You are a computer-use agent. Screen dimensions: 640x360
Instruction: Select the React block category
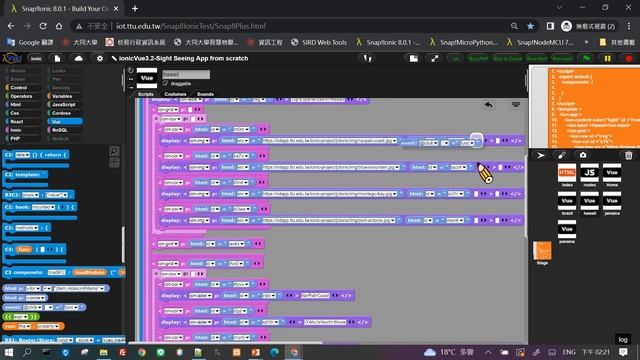(23, 122)
